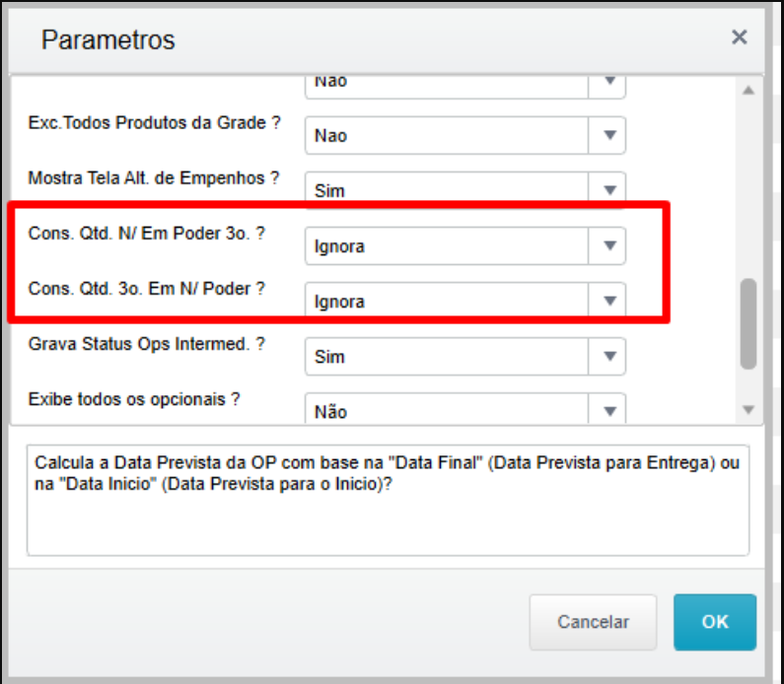Expand the Exibe todos os opcionais dropdown arrow

607,409
